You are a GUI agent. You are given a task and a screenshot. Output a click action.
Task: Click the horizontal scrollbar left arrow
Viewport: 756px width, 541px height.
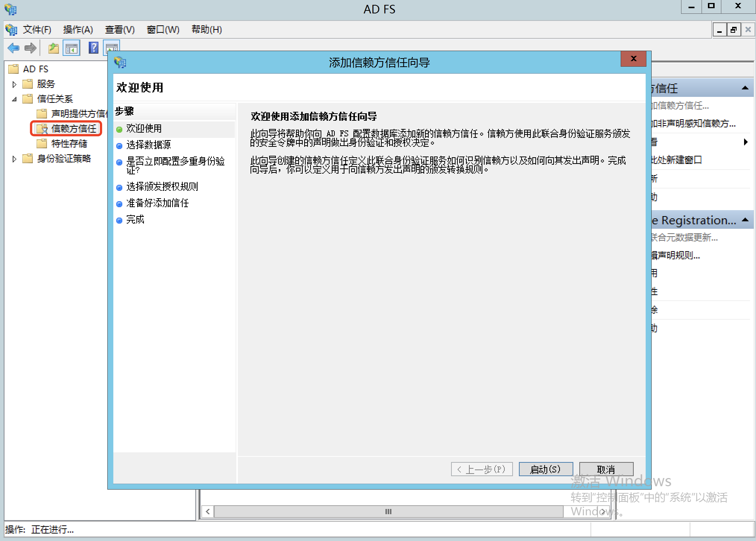click(208, 511)
